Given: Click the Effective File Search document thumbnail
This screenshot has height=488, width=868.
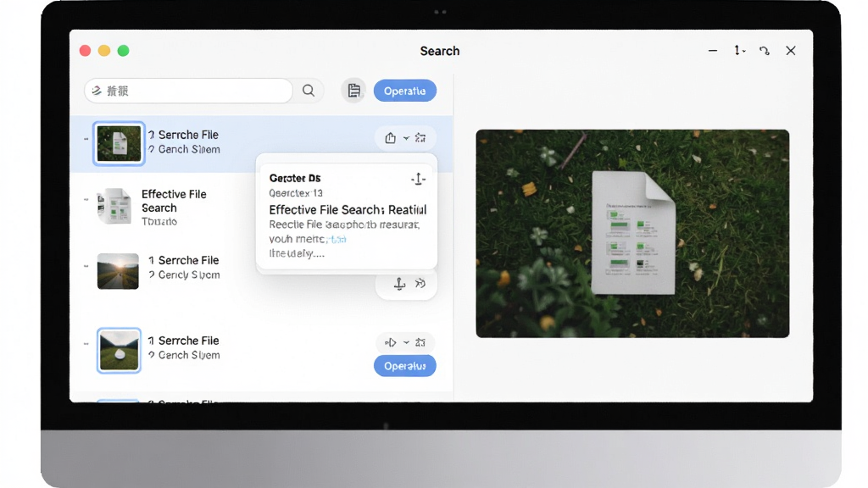Looking at the screenshot, I should [x=114, y=206].
